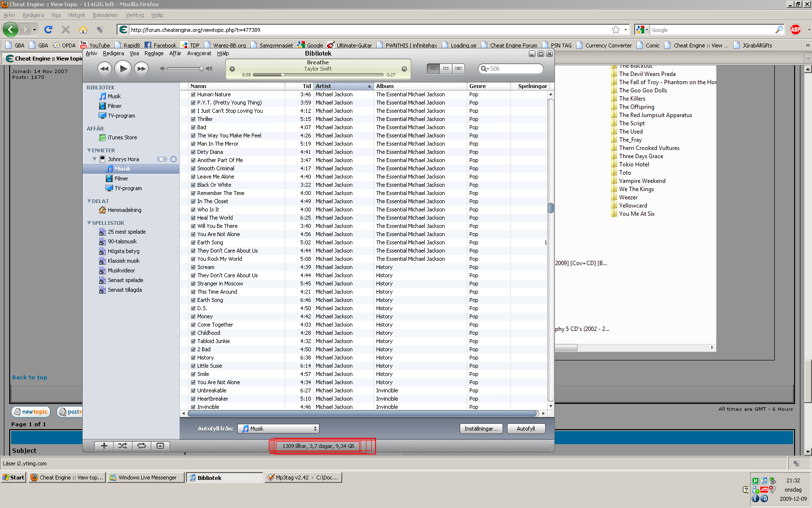Open the iTunes search options dropdown
Viewport: 812px width, 508px height.
484,69
